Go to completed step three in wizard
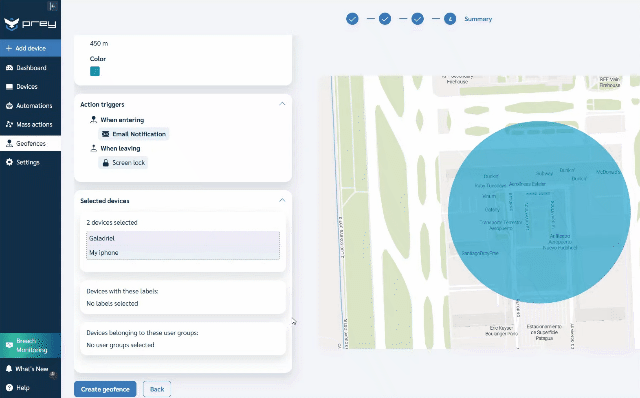640x398 pixels. tap(417, 19)
